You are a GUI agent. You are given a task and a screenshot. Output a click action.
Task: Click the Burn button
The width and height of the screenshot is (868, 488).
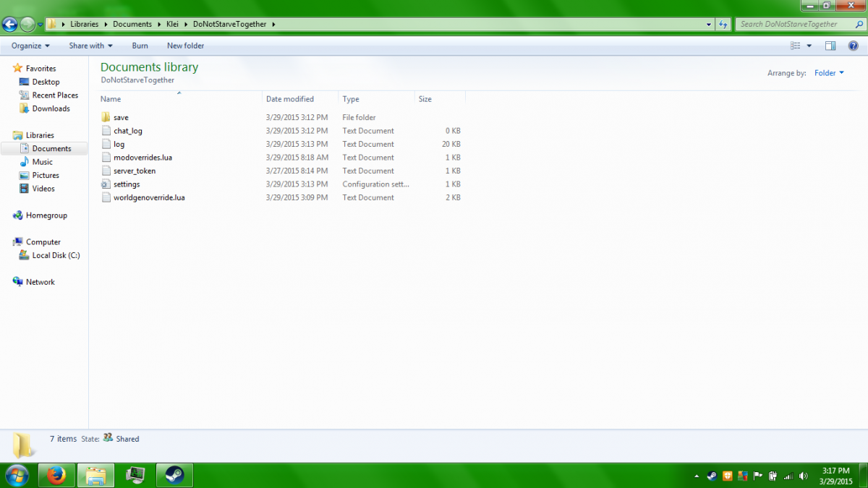(x=140, y=46)
